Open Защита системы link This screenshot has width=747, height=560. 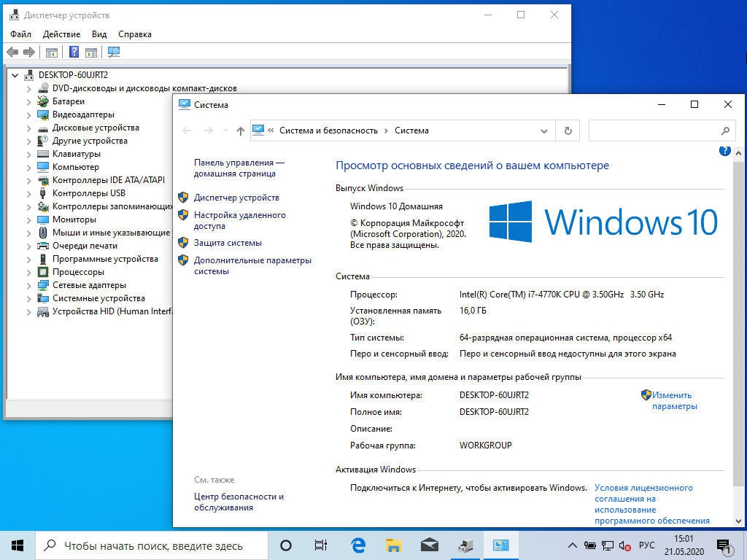pos(228,243)
